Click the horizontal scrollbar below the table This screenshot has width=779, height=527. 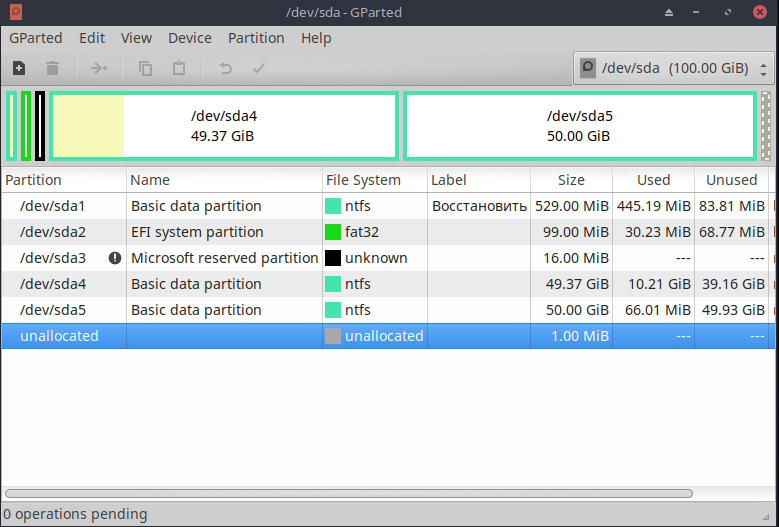point(349,493)
